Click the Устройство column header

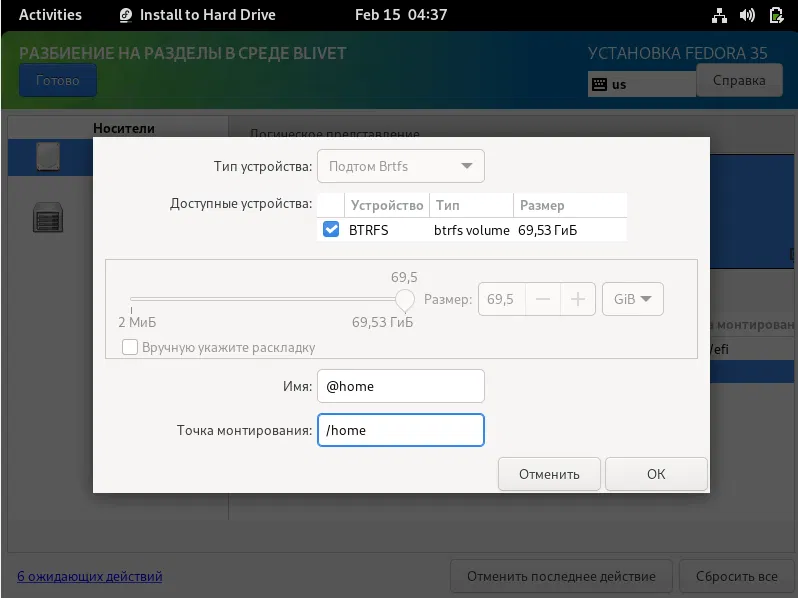pyautogui.click(x=387, y=205)
